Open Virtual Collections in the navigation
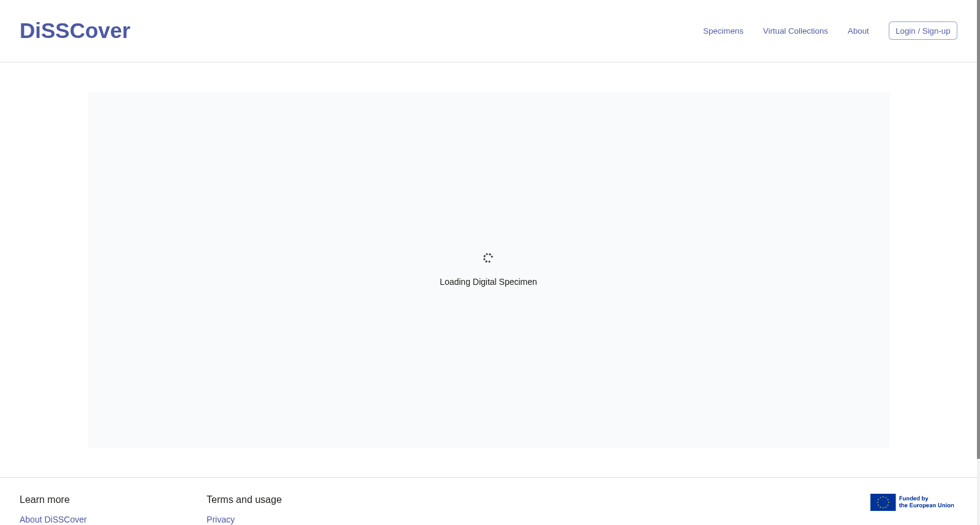Screen dimensions: 980x525 point(795,31)
